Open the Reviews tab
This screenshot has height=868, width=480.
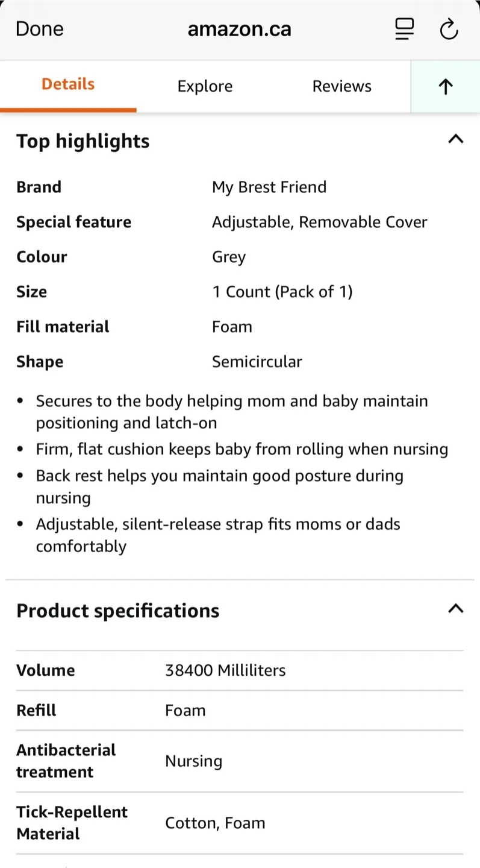[x=341, y=86]
